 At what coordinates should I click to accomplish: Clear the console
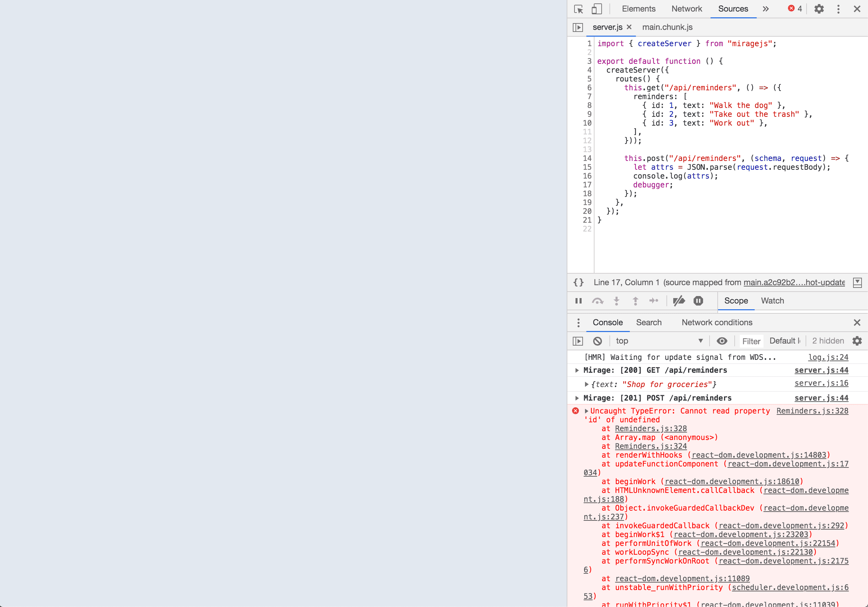pos(597,341)
